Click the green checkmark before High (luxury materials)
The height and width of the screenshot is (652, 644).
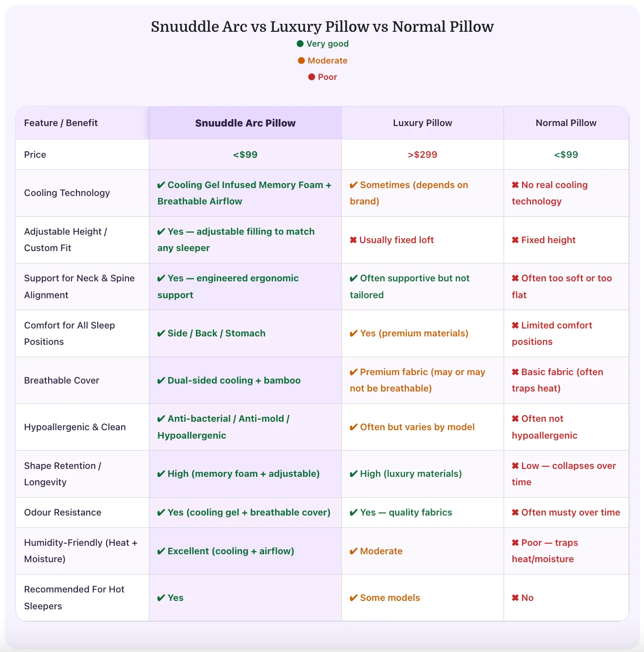[x=354, y=474]
